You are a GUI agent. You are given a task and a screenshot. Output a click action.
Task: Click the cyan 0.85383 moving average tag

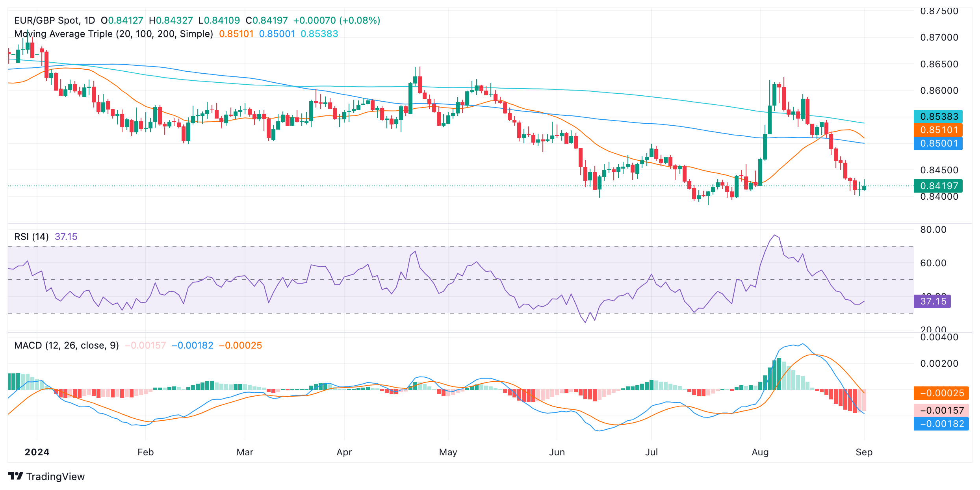[x=938, y=117]
